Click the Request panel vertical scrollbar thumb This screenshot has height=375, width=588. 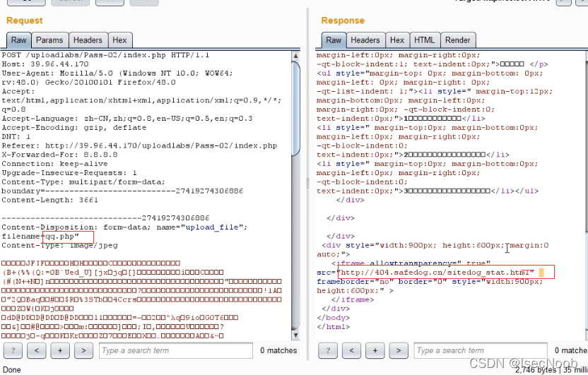pyautogui.click(x=296, y=109)
